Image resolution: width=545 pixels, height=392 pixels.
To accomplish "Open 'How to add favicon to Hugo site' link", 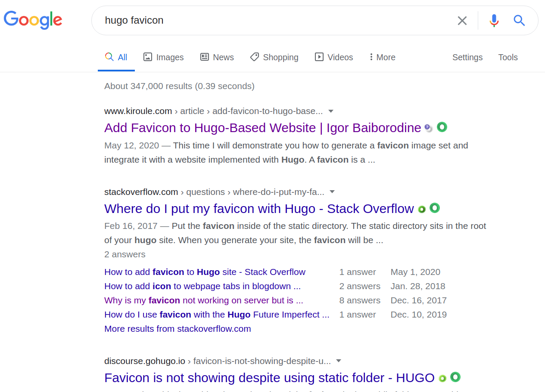I will pyautogui.click(x=205, y=272).
